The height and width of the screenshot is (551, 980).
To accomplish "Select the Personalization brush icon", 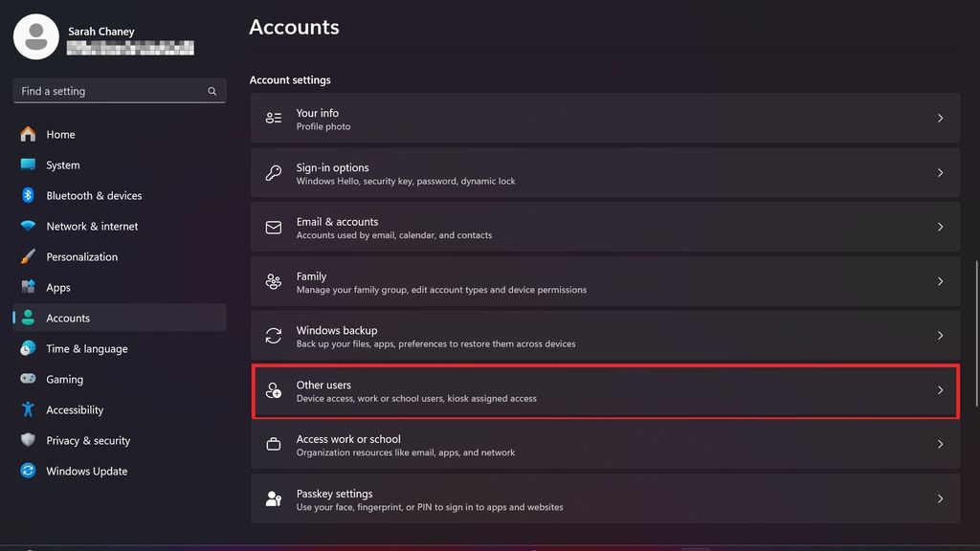I will [x=30, y=256].
